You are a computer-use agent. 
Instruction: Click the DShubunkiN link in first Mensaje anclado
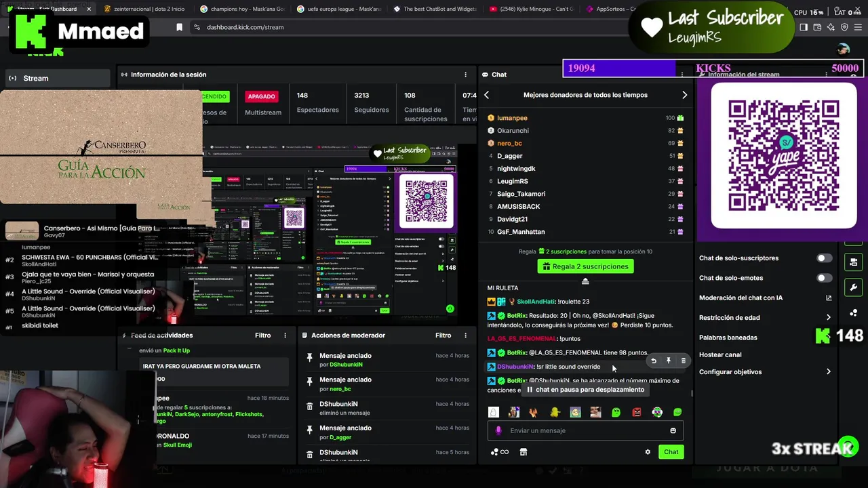[346, 365]
